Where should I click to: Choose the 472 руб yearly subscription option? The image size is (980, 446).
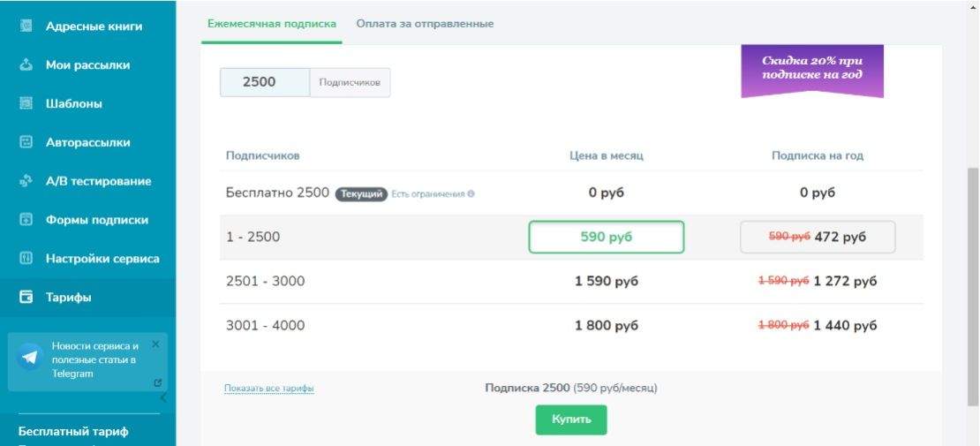pyautogui.click(x=817, y=237)
